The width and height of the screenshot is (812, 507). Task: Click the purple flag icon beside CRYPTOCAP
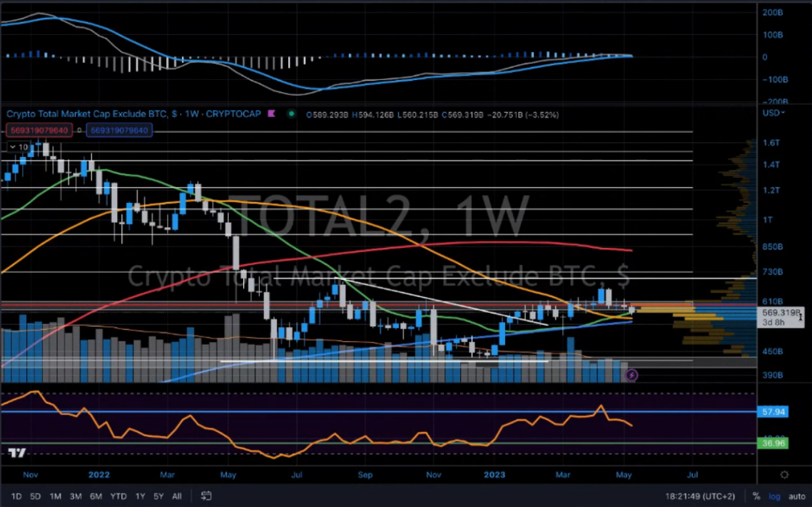271,114
